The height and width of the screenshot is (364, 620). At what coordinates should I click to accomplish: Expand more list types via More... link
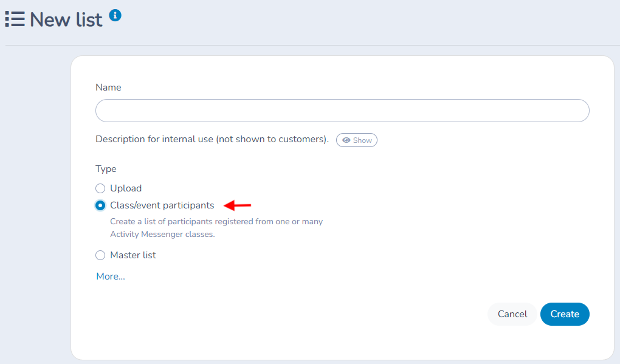click(111, 276)
